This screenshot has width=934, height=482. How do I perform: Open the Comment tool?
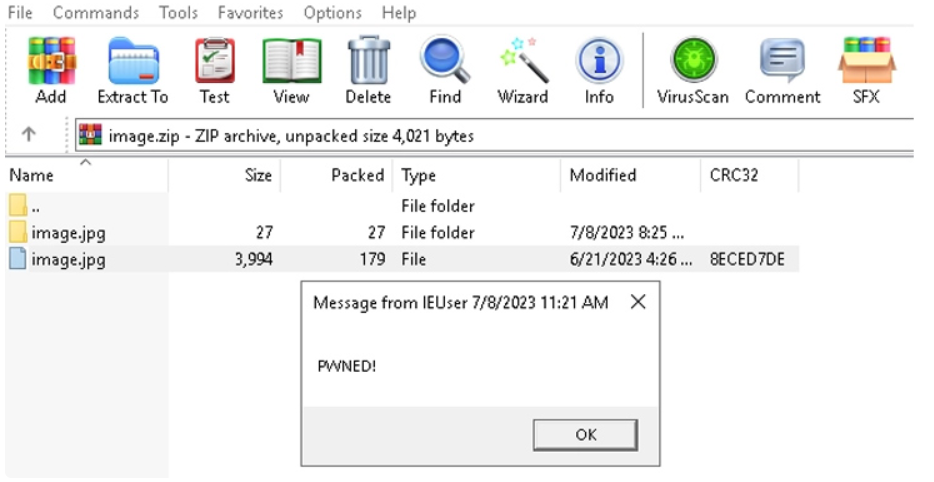[783, 70]
